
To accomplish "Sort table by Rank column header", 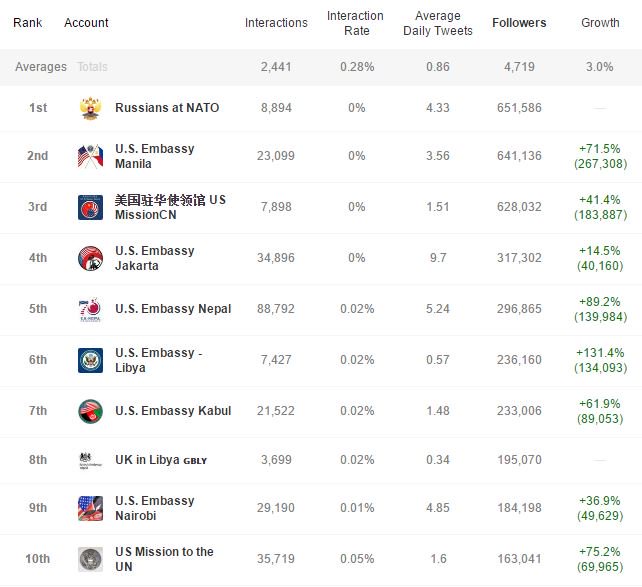I will pos(27,23).
